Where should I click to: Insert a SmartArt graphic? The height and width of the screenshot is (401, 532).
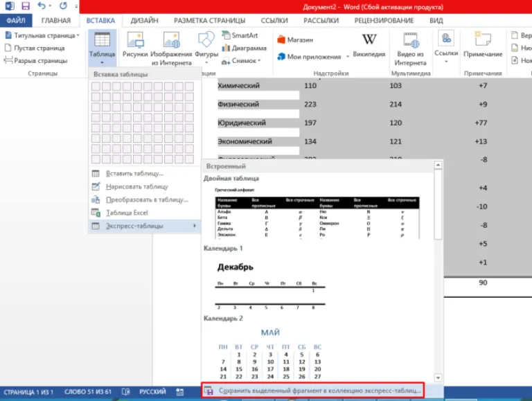(240, 35)
